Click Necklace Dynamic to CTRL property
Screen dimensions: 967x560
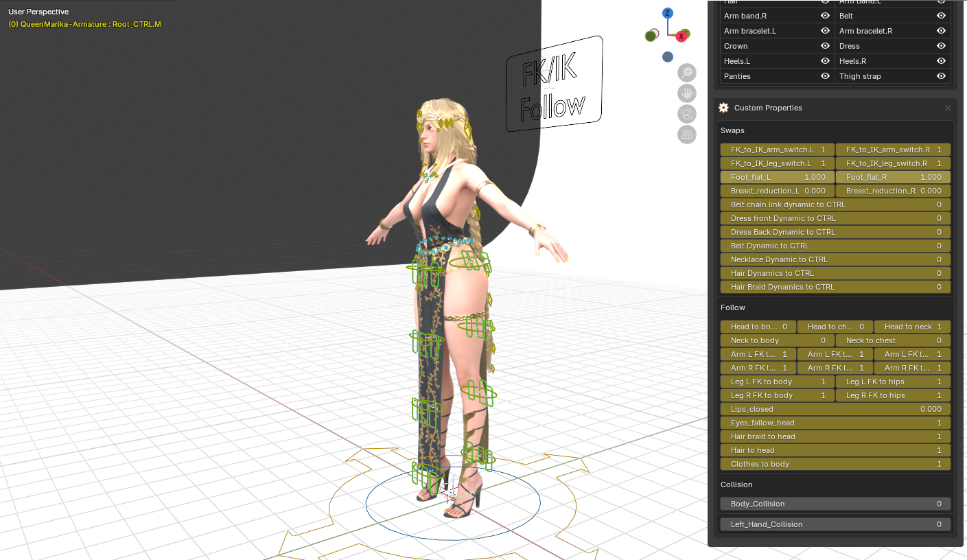click(x=835, y=259)
